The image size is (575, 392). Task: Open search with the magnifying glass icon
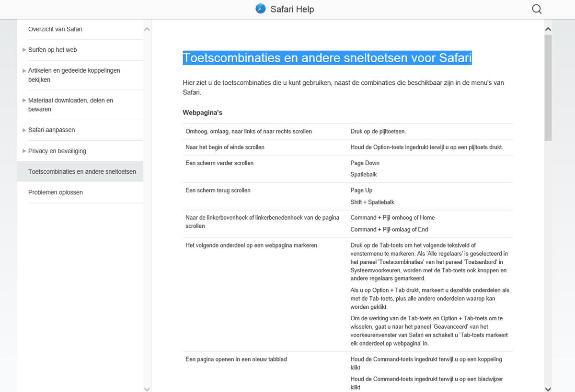tap(537, 9)
